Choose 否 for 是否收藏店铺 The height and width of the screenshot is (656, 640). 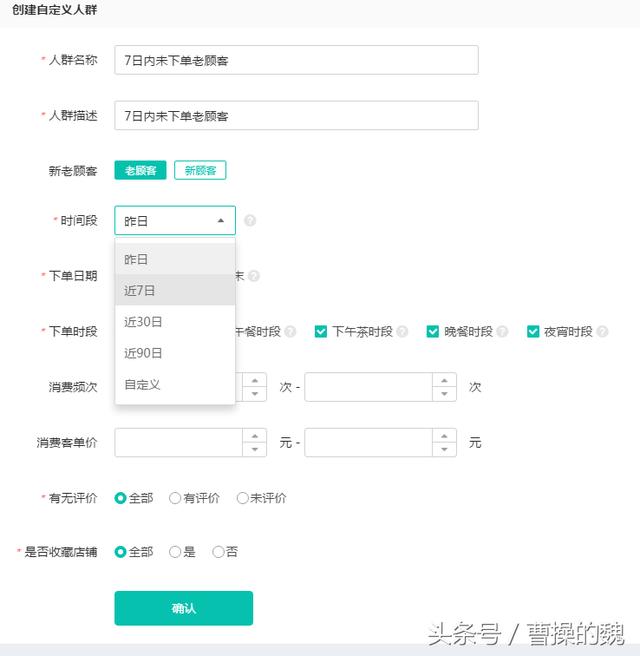tap(218, 552)
